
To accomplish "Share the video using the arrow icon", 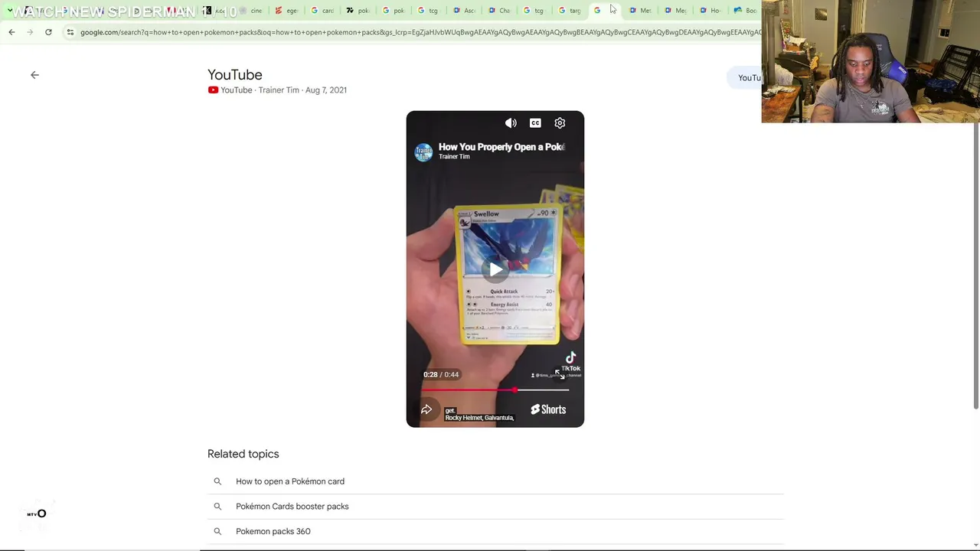I will [426, 409].
